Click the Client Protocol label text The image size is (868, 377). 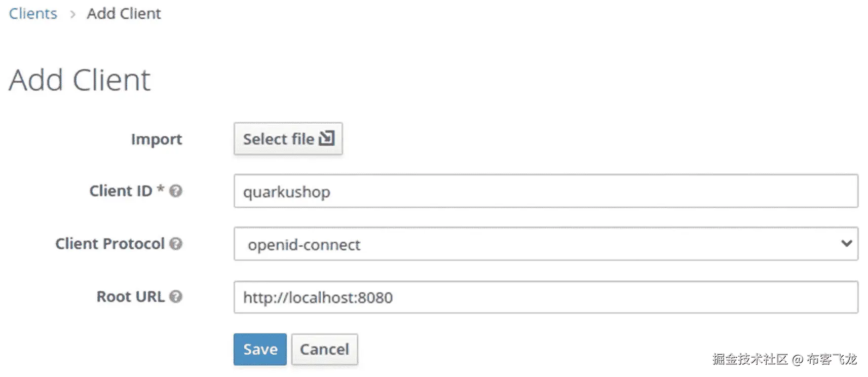110,244
